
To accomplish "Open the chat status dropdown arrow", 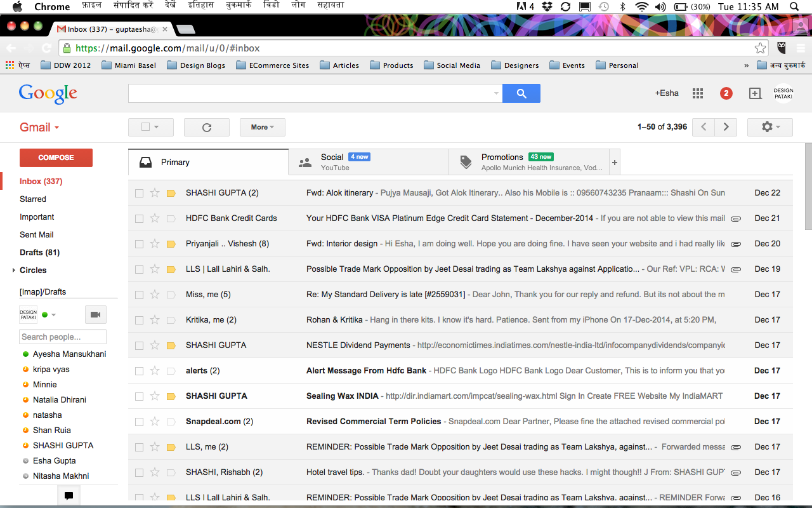I will pos(54,315).
